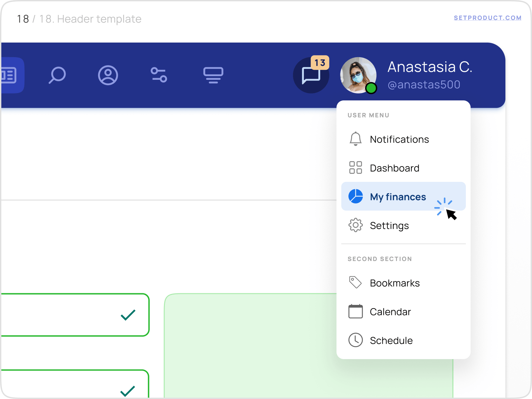The height and width of the screenshot is (399, 532).
Task: Select Notifications menu item
Action: pyautogui.click(x=403, y=139)
